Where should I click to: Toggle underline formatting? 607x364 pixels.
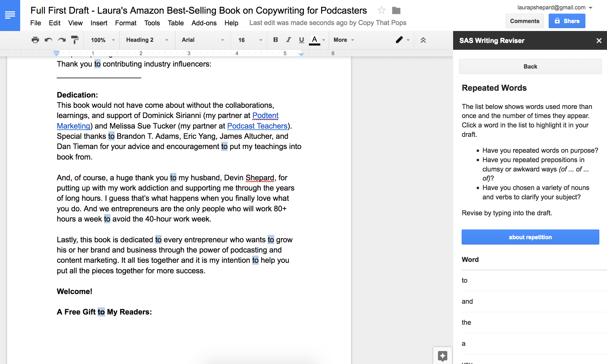coord(302,40)
